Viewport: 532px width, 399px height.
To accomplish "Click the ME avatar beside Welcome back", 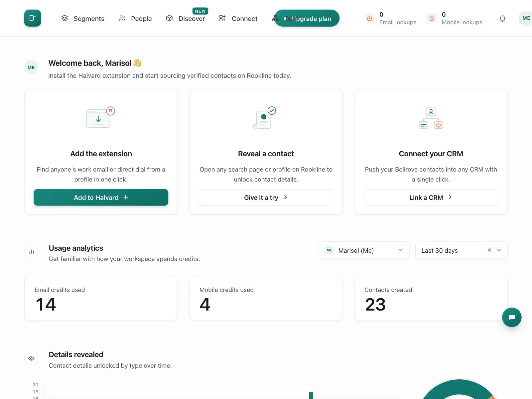I will point(31,67).
